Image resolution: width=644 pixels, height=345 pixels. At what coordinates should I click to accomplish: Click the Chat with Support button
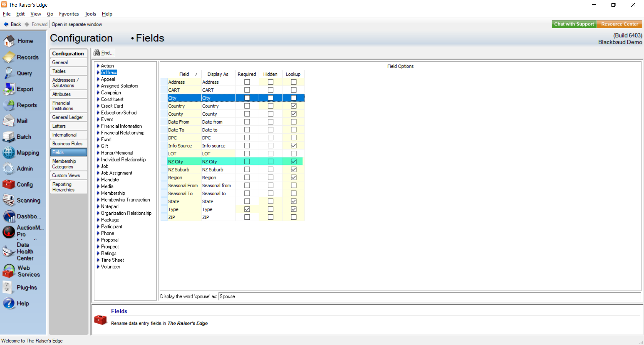coord(574,24)
